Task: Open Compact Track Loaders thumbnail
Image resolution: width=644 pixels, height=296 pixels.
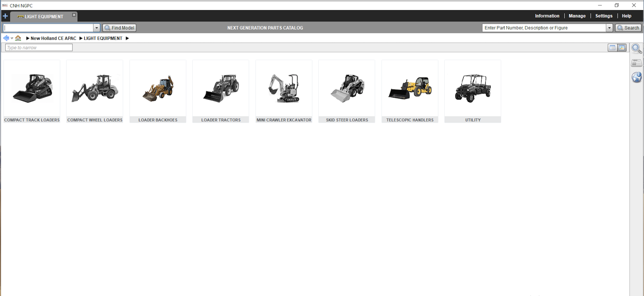Action: tap(32, 88)
